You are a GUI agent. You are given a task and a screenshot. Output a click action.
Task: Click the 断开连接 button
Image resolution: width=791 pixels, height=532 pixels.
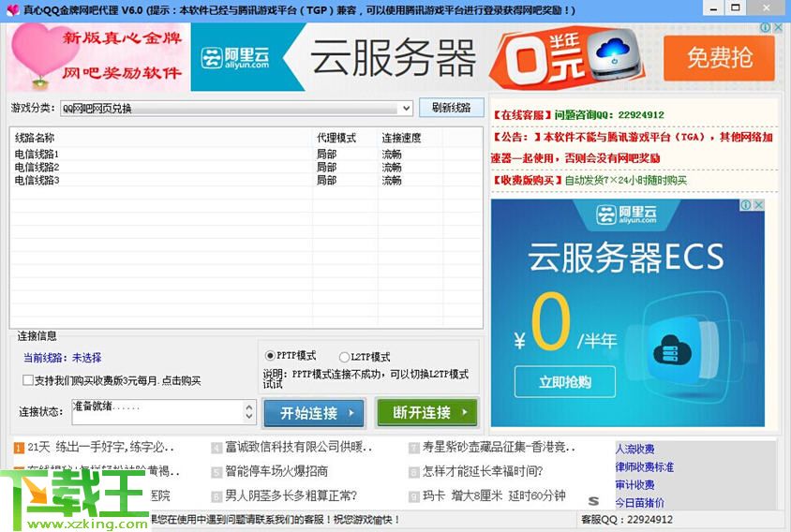[426, 412]
